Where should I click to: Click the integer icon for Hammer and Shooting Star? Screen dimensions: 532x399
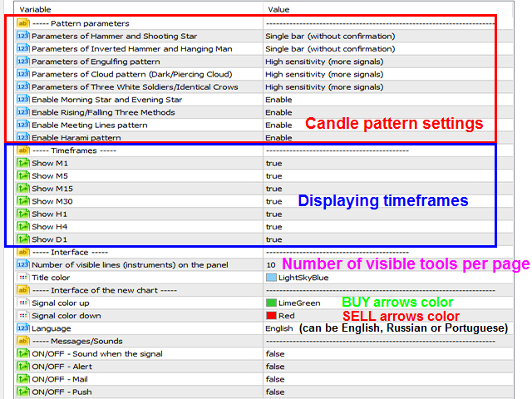point(22,36)
